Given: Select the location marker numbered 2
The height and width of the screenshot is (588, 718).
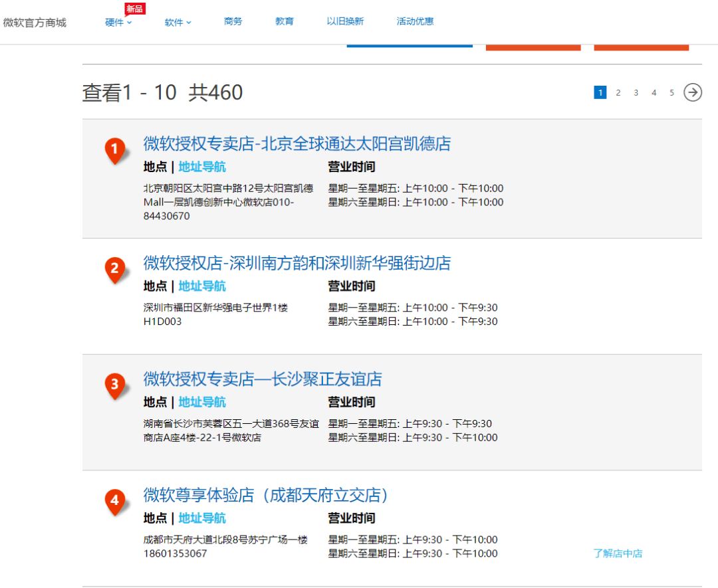Looking at the screenshot, I should click(x=115, y=267).
